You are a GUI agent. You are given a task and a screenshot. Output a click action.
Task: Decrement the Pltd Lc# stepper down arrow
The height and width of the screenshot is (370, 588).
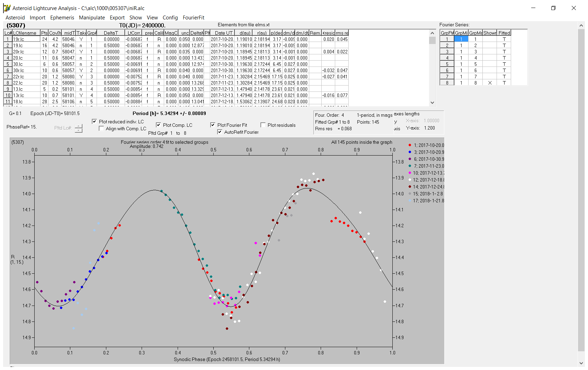79,131
